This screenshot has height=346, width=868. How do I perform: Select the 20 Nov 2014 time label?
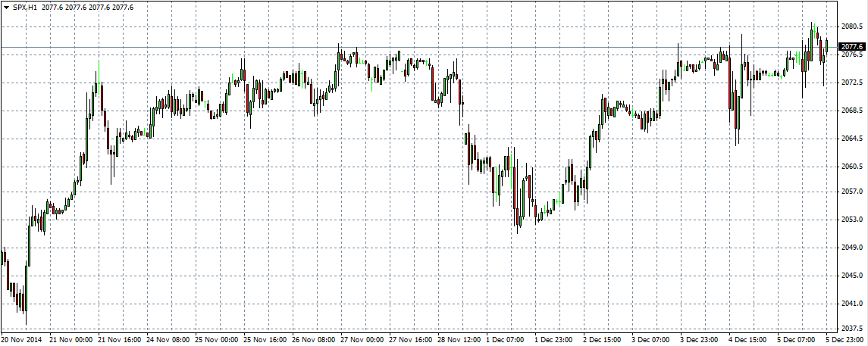point(23,340)
